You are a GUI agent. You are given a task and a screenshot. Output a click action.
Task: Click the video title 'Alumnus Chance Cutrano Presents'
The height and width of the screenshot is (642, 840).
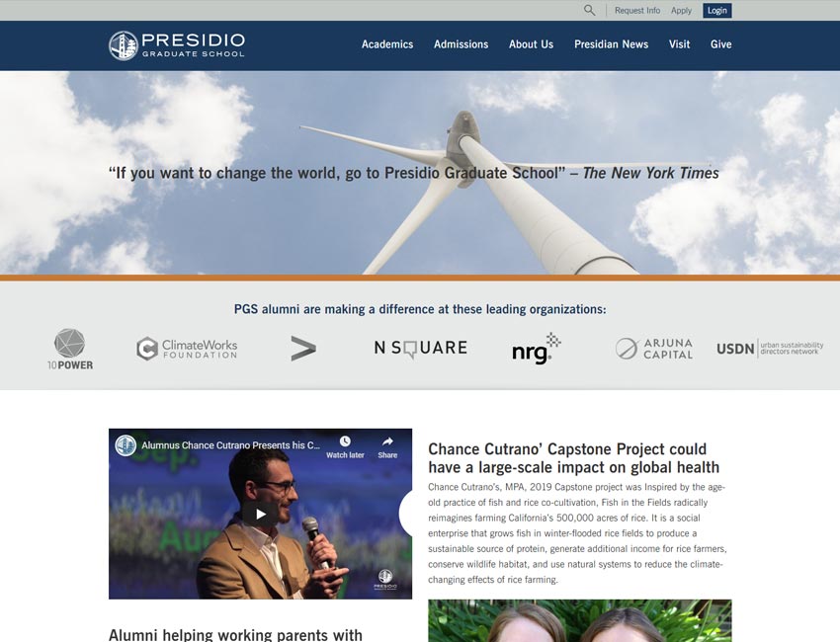coord(231,445)
